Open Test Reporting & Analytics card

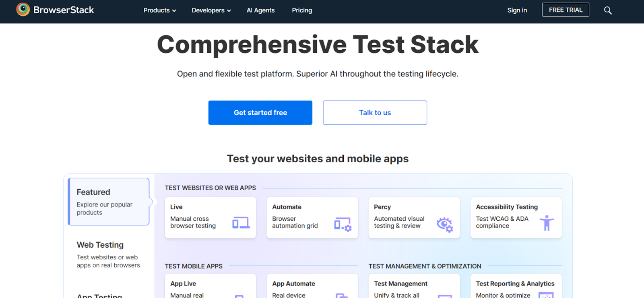[x=516, y=286]
